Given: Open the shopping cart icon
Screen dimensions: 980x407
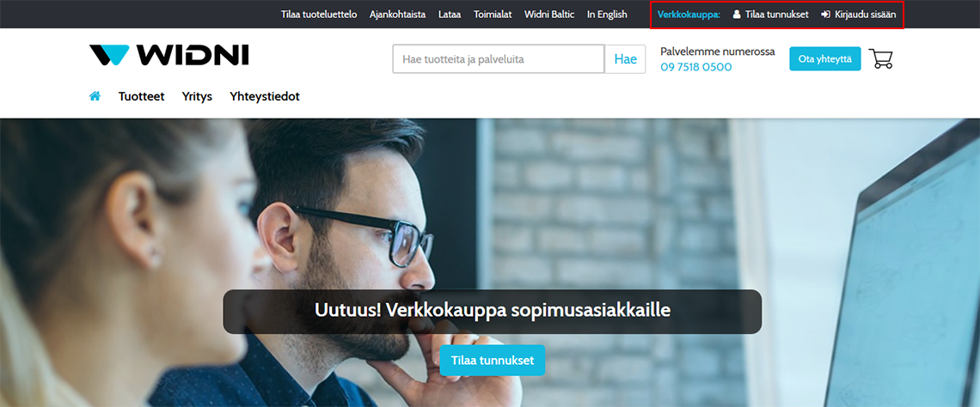Looking at the screenshot, I should [880, 58].
